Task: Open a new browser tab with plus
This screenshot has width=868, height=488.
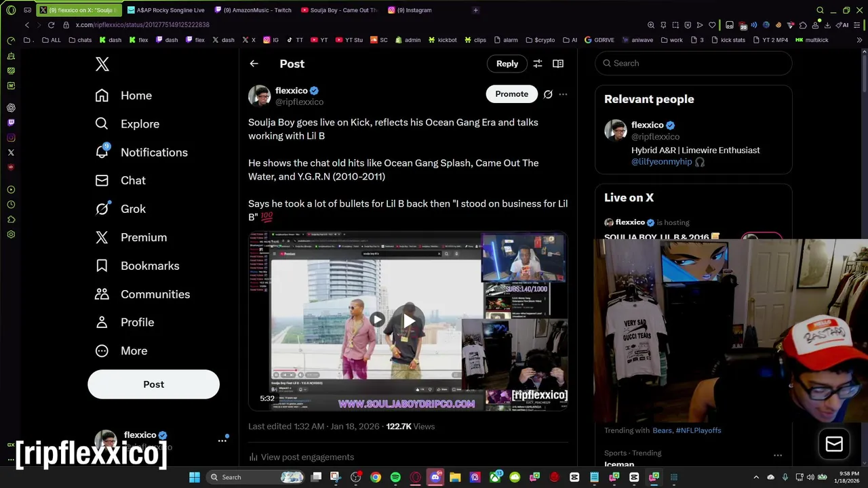Action: point(475,10)
